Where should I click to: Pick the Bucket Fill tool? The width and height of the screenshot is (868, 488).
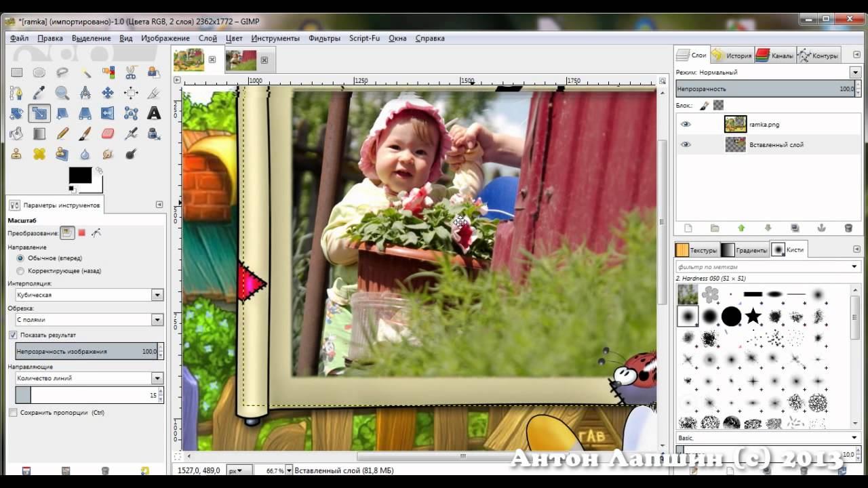17,134
